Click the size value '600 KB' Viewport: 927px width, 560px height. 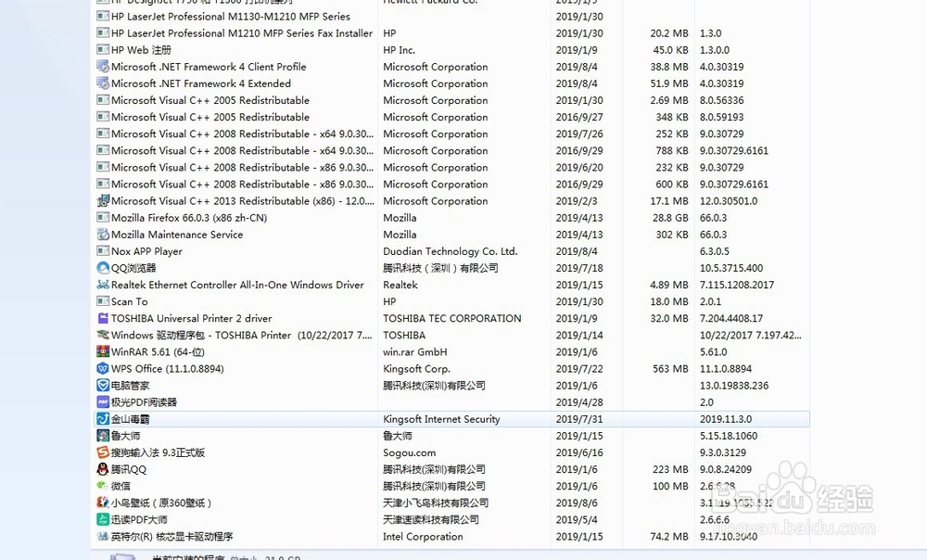pos(672,184)
